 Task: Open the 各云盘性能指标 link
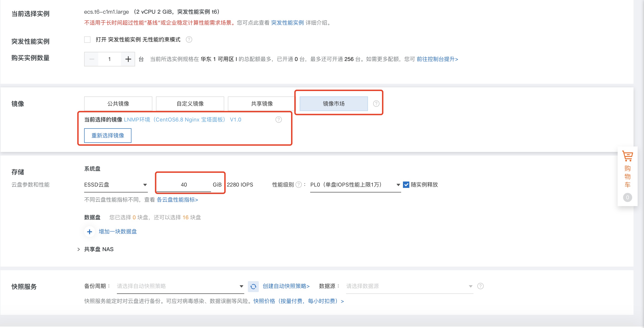click(177, 199)
